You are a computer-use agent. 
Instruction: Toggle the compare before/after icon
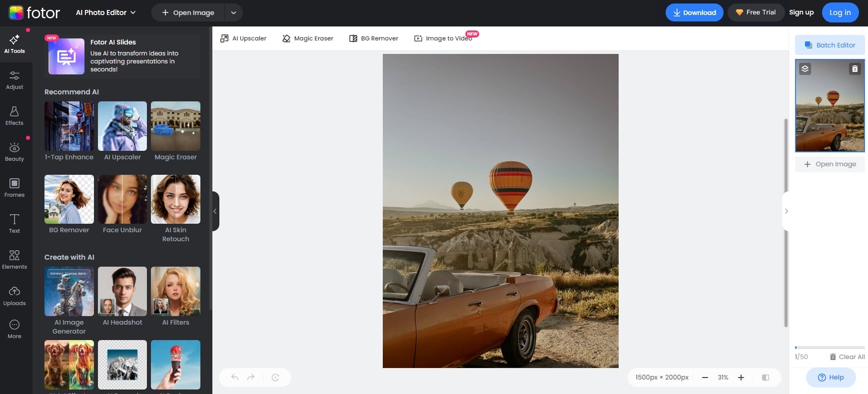(766, 378)
